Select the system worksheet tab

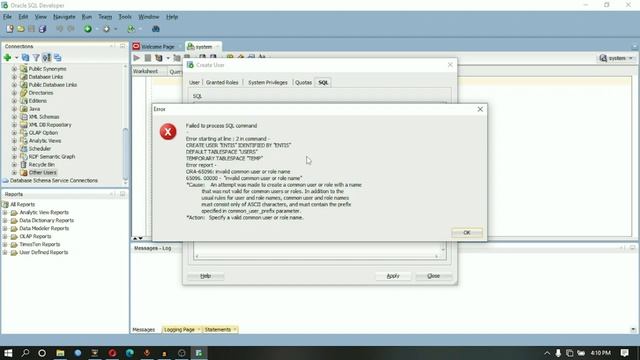[x=203, y=47]
